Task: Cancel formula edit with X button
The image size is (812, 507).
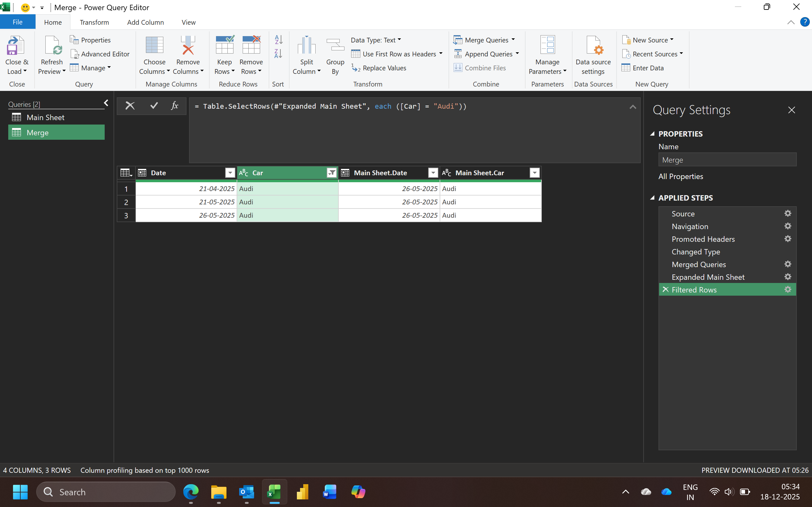Action: point(130,106)
